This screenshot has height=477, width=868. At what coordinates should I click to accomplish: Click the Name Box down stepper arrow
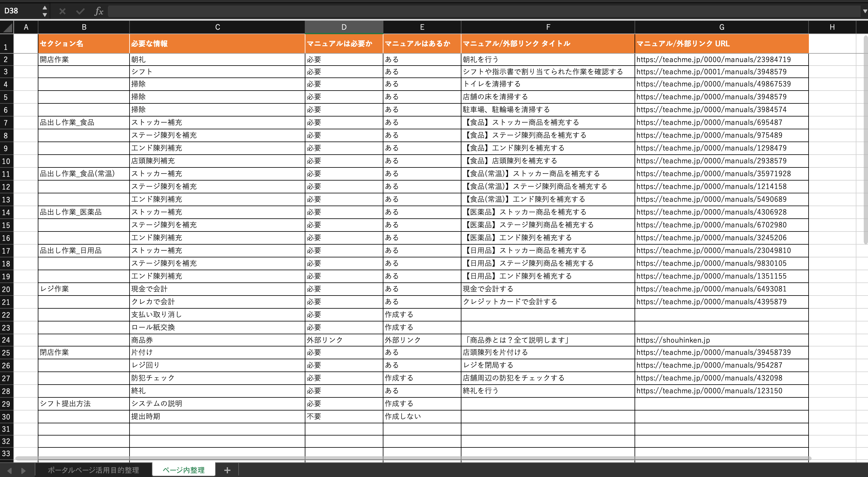pyautogui.click(x=44, y=15)
